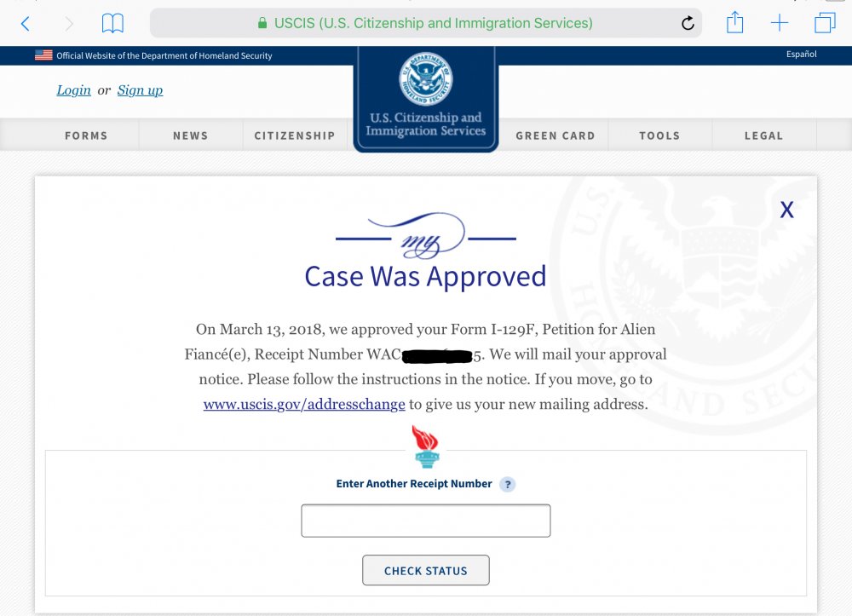The height and width of the screenshot is (616, 852).
Task: Click the Homeland Security seal logo
Action: pos(425,79)
